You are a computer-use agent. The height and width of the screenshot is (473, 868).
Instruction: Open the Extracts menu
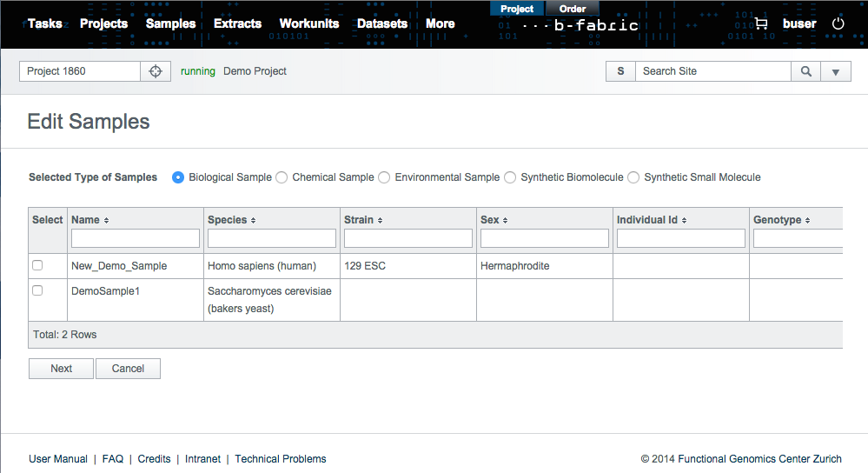[237, 23]
